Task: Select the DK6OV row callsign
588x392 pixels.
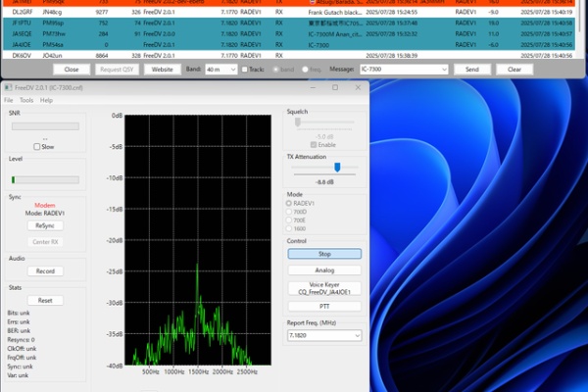Action: click(x=22, y=56)
